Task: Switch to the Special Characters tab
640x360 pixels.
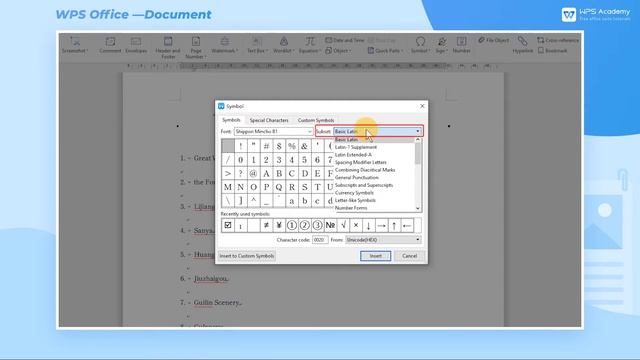Action: (x=269, y=120)
